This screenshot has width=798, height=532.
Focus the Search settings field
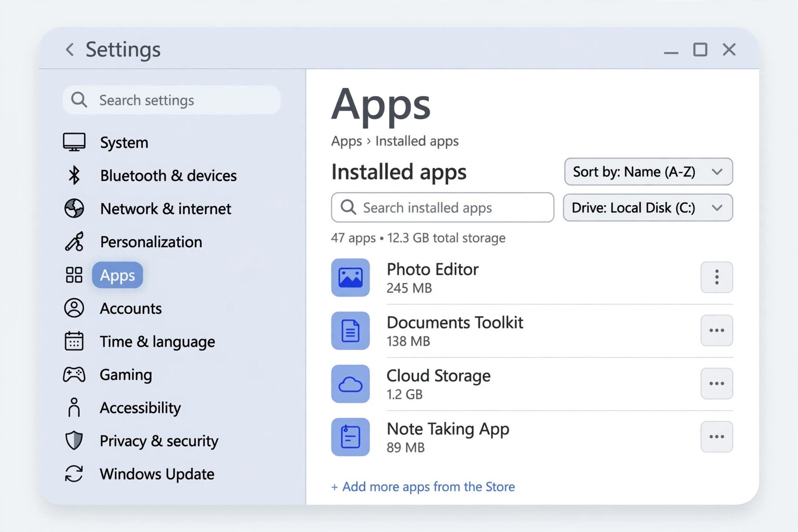(172, 100)
